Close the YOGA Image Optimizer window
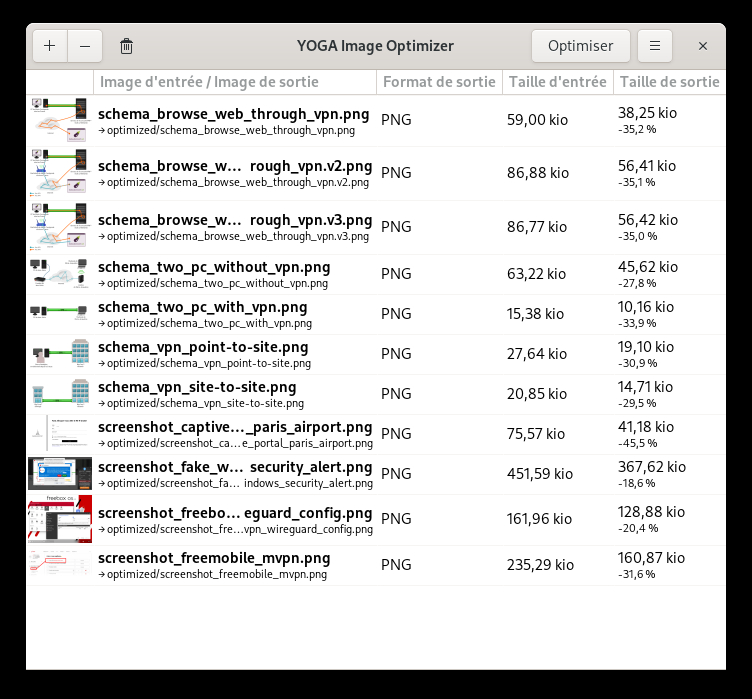The width and height of the screenshot is (752, 699). tap(703, 46)
